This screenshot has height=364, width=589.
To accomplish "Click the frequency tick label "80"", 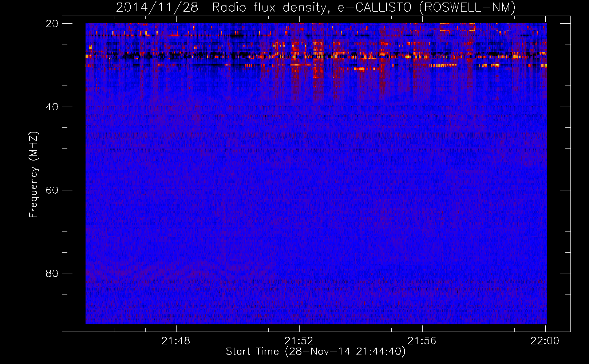I will click(52, 273).
